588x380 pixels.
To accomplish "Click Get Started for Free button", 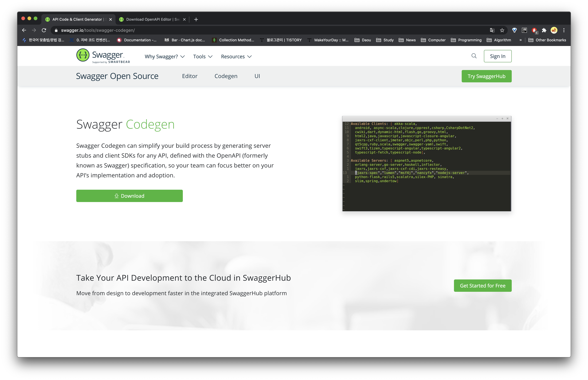I will [482, 285].
